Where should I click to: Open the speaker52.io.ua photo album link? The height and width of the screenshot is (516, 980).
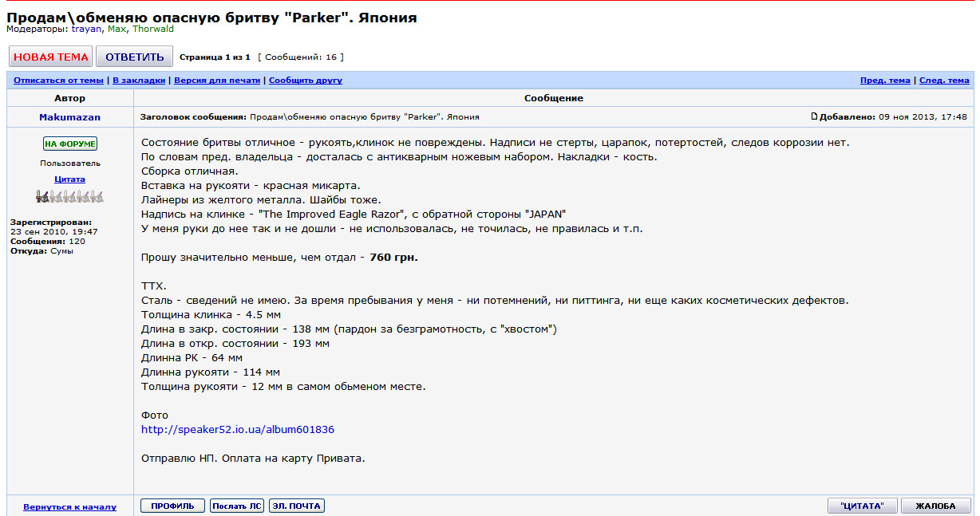[x=237, y=429]
